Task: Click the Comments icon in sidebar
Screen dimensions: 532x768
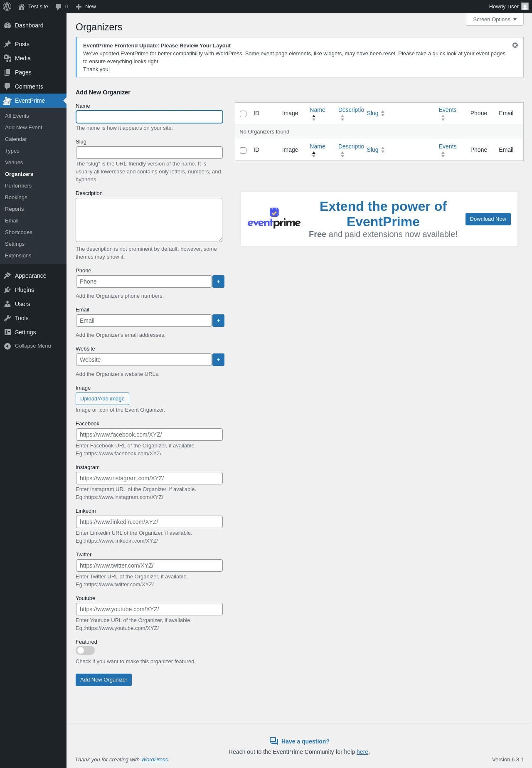Action: [x=7, y=86]
